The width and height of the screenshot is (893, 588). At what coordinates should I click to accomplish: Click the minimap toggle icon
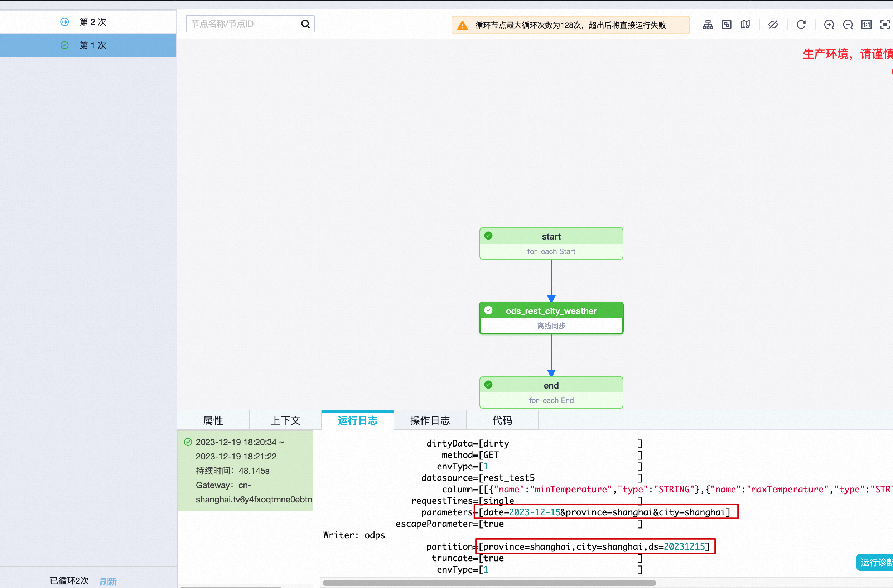coord(745,25)
